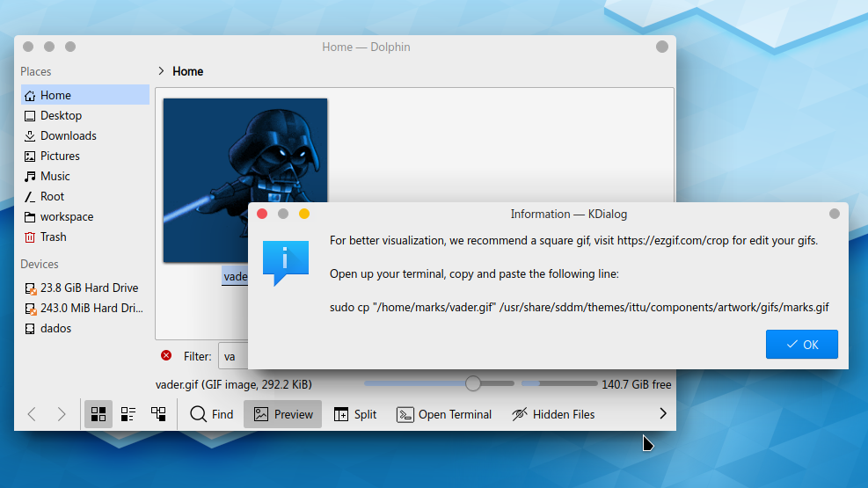
Task: Click the gray KDialog titlebar middle button
Action: pos(283,214)
